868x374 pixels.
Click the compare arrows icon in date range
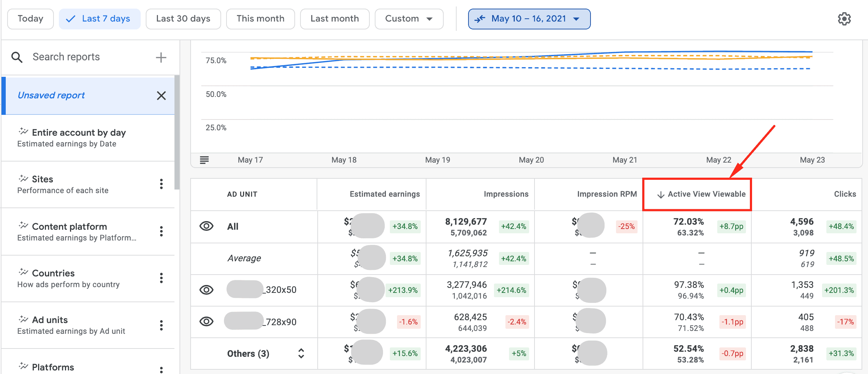point(480,19)
